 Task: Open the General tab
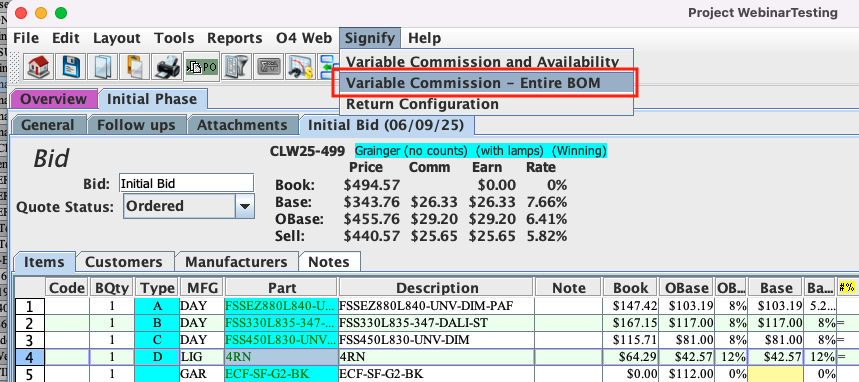48,125
